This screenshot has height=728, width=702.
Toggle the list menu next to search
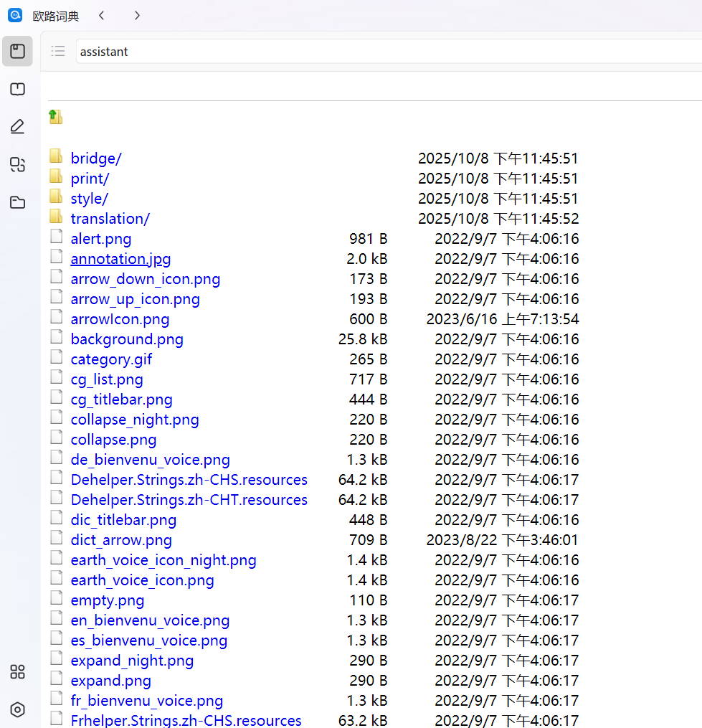pyautogui.click(x=58, y=51)
